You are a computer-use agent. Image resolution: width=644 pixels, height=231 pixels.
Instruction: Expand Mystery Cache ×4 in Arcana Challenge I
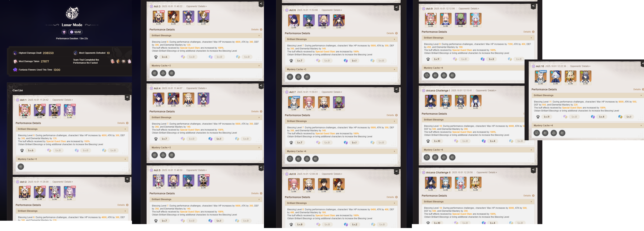pos(478,150)
